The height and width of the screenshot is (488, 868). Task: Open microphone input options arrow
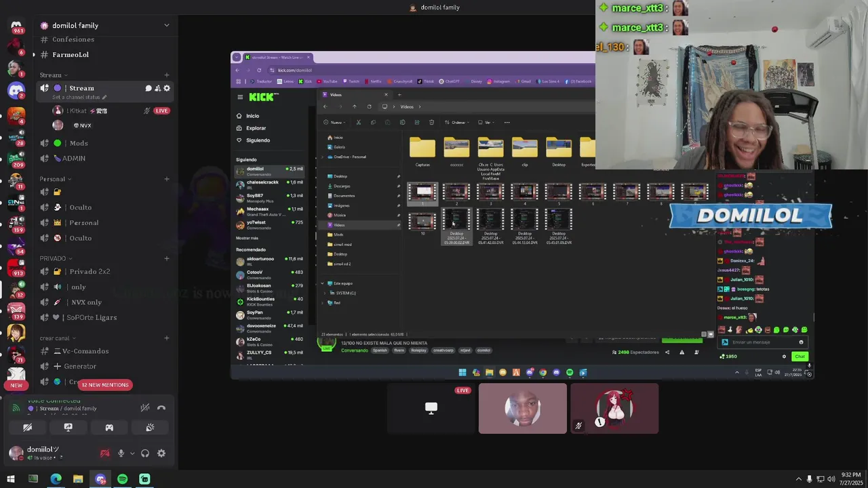click(132, 453)
